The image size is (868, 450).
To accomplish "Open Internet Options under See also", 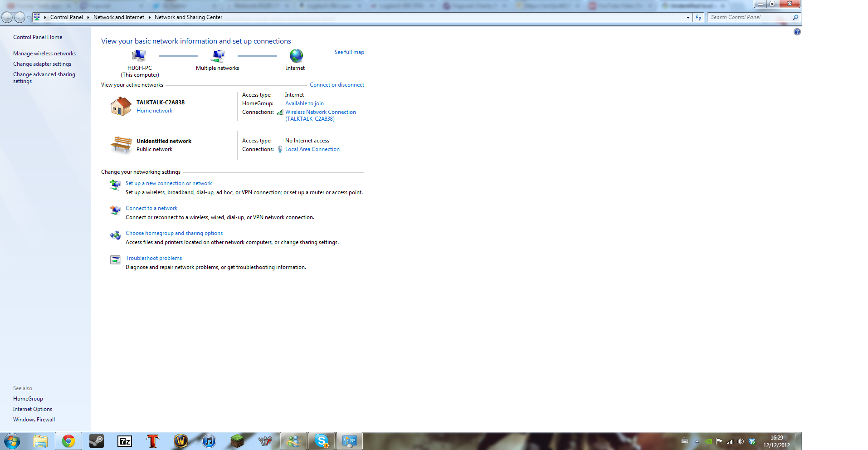I will tap(33, 409).
